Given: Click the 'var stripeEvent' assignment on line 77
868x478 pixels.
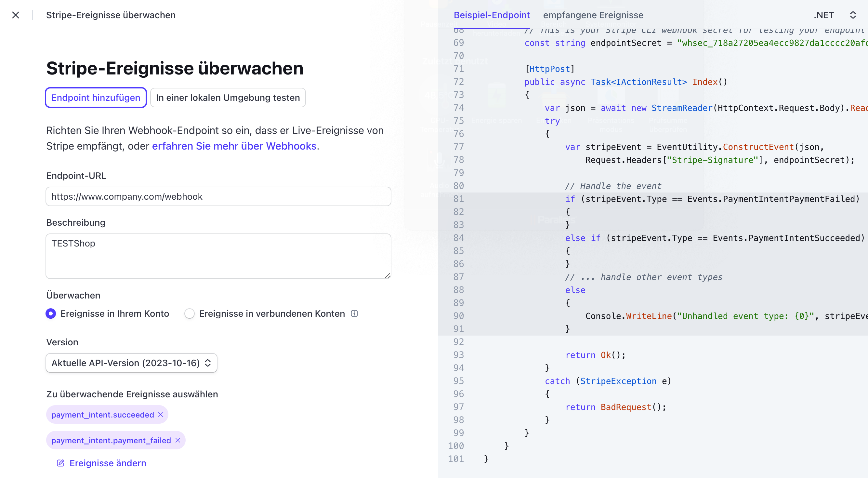Looking at the screenshot, I should [695, 147].
